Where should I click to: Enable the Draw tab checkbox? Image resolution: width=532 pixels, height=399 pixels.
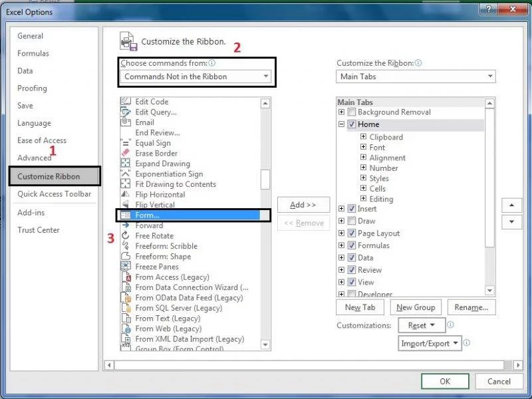click(x=352, y=221)
